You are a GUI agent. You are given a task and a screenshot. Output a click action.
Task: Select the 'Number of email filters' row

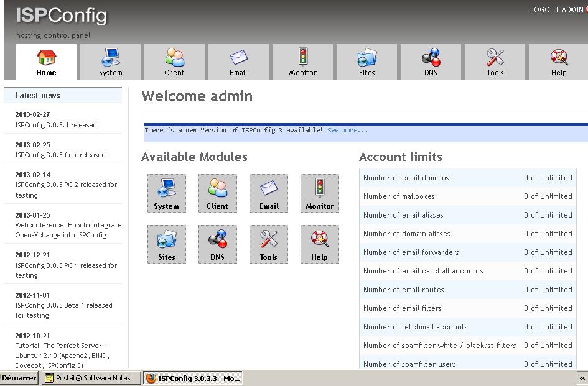pos(468,308)
